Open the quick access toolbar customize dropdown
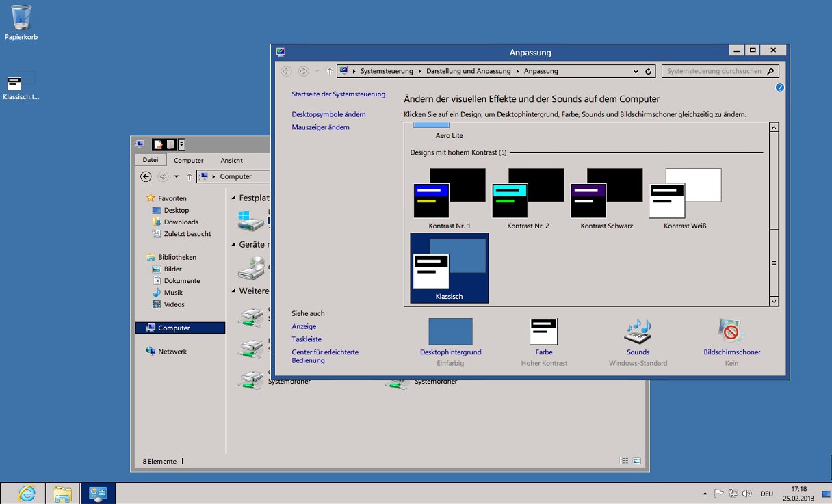This screenshot has height=504, width=832. pyautogui.click(x=181, y=144)
